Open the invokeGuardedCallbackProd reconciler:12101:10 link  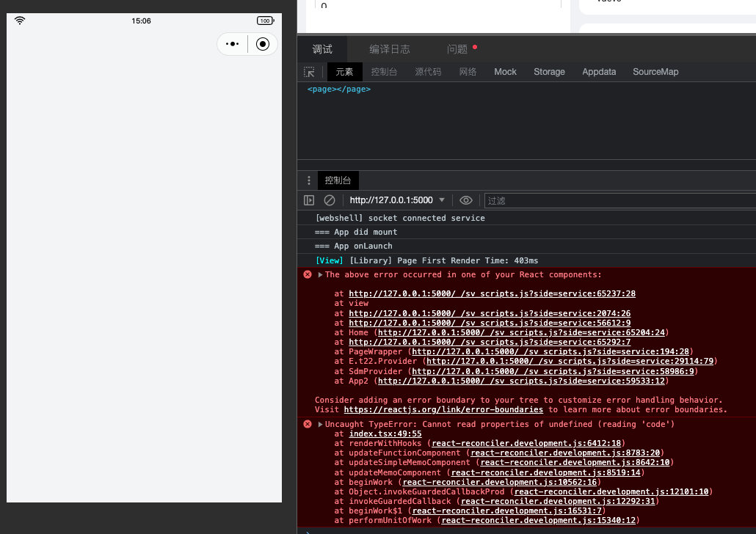coord(611,491)
